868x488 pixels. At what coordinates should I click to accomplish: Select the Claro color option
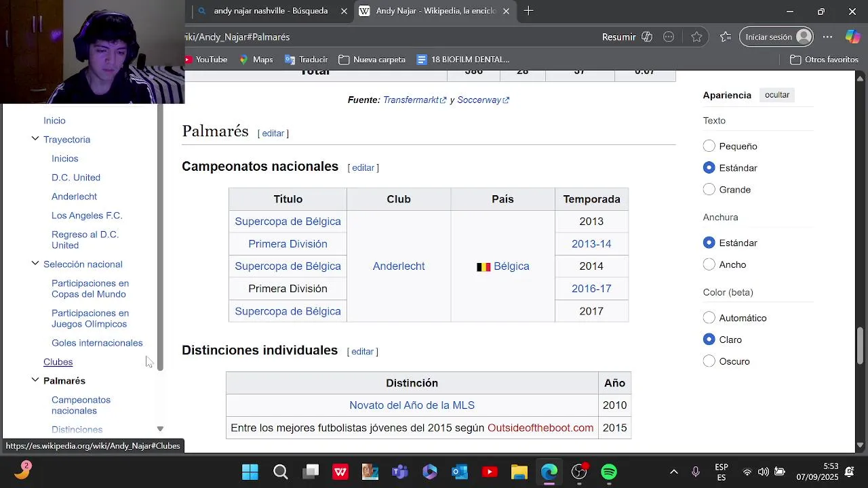coord(709,340)
